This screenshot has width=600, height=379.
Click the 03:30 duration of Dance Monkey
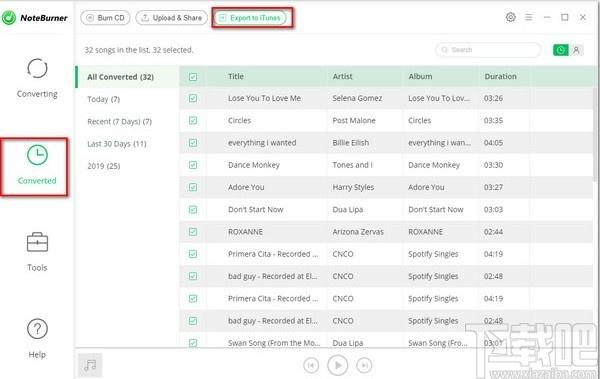coord(493,165)
